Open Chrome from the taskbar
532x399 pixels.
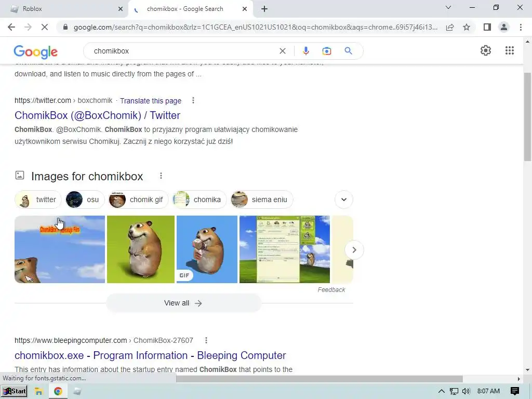(x=58, y=391)
